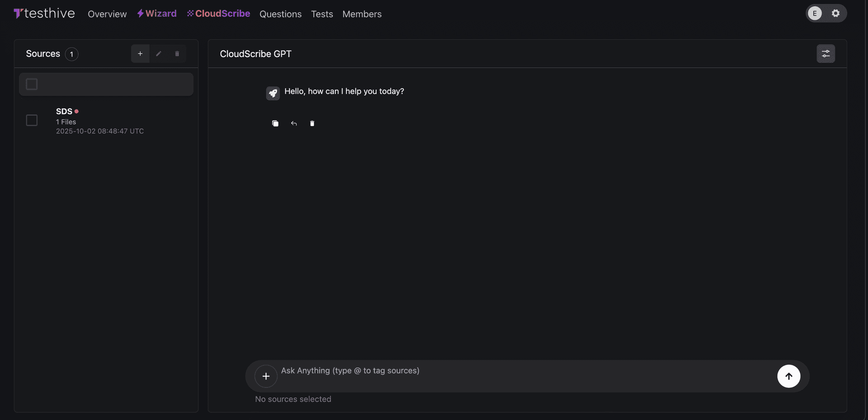The image size is (868, 420).
Task: Copy the assistant's greeting message
Action: click(275, 123)
